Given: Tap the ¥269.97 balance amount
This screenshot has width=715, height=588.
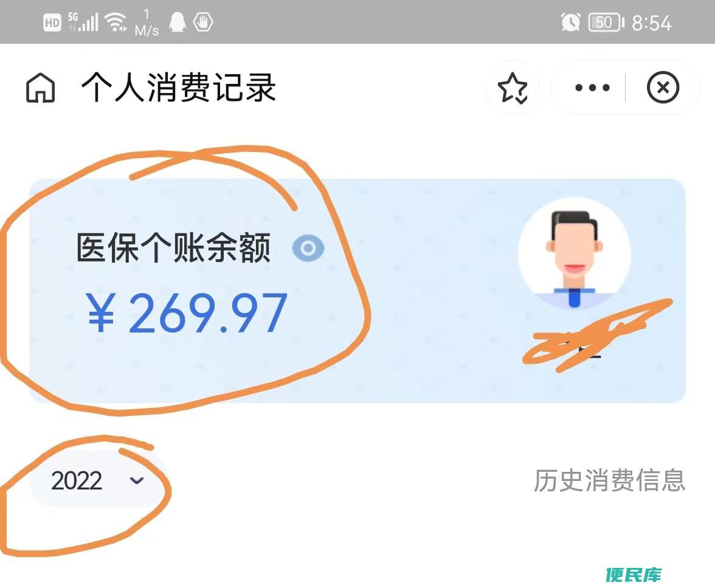Looking at the screenshot, I should tap(187, 313).
